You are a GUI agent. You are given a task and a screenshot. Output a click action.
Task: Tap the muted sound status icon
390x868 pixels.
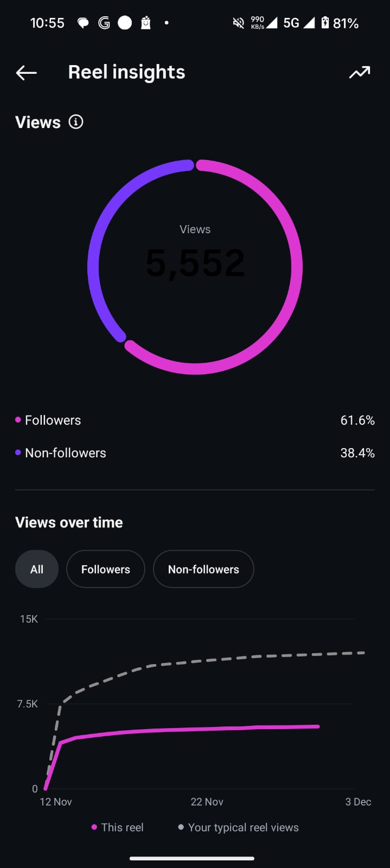(x=238, y=23)
